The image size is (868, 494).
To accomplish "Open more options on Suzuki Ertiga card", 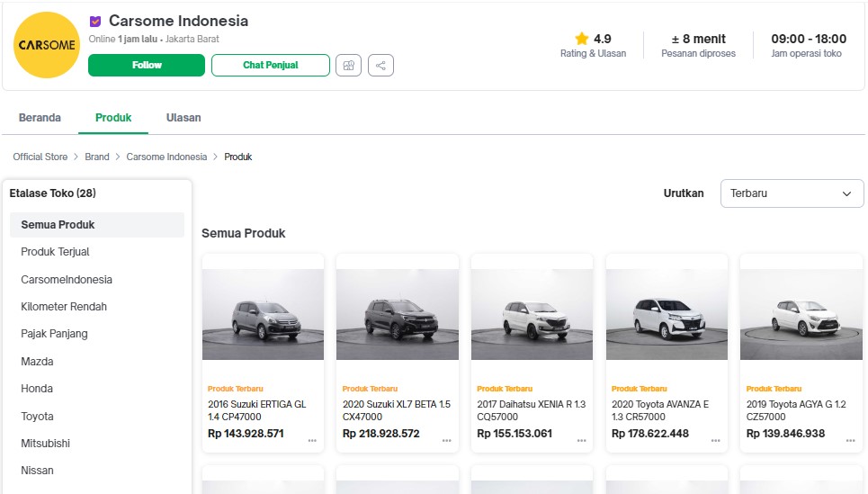I will 312,441.
